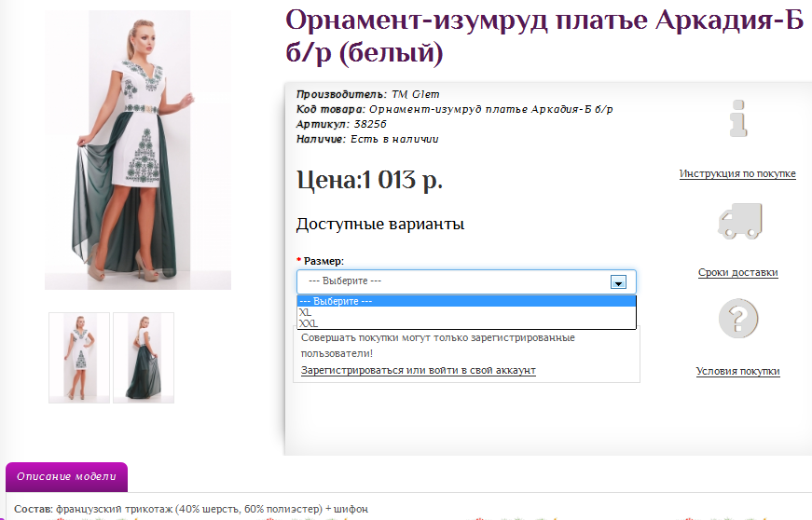Viewport: 812px width, 520px height.
Task: Click the delivery truck icon
Action: click(x=739, y=221)
